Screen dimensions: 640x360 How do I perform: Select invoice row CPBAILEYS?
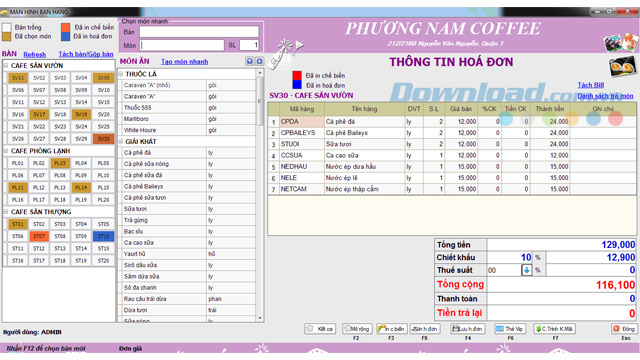pyautogui.click(x=452, y=133)
